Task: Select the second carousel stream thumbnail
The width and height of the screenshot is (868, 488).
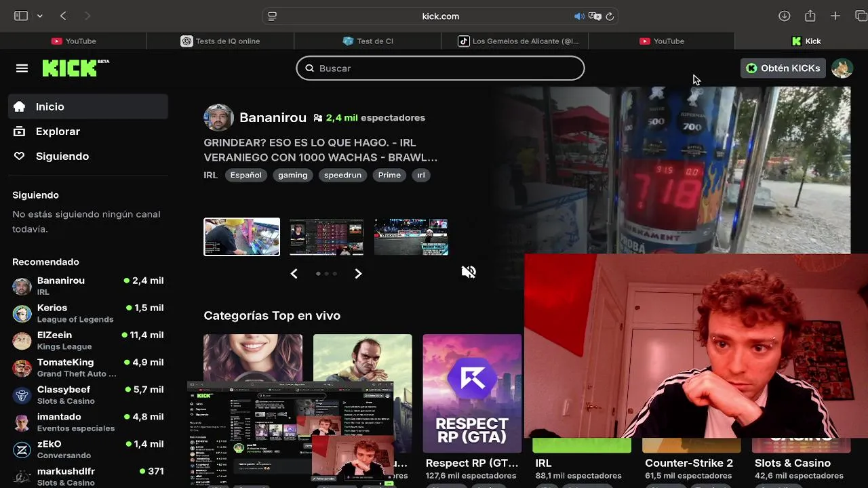Action: pos(326,237)
